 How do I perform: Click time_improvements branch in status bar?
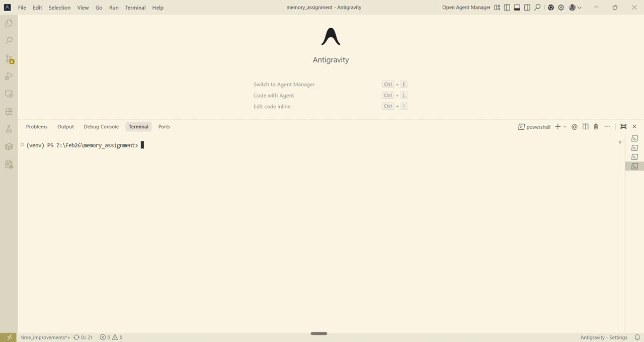[x=45, y=337]
